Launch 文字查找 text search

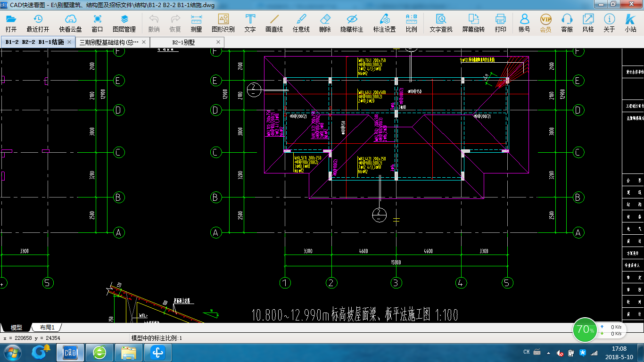(441, 23)
